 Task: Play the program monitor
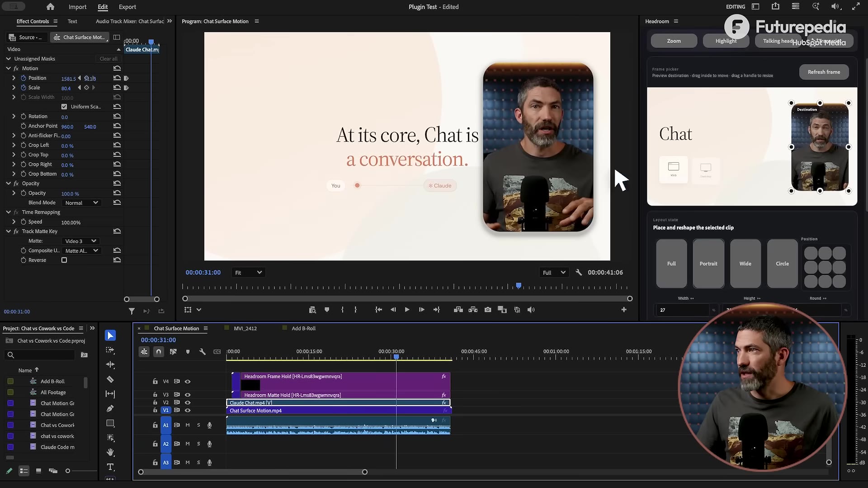pyautogui.click(x=407, y=310)
